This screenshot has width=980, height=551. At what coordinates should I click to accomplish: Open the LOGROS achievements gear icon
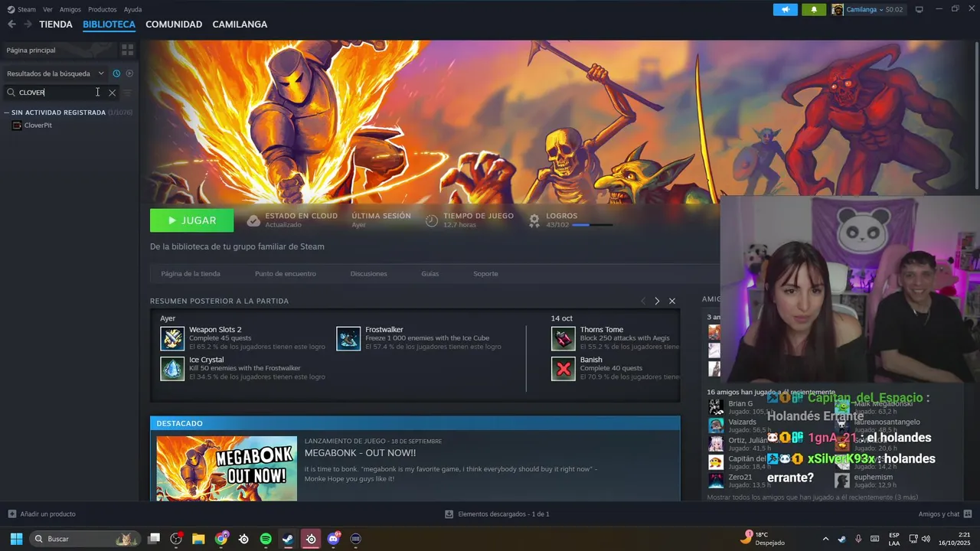point(534,220)
